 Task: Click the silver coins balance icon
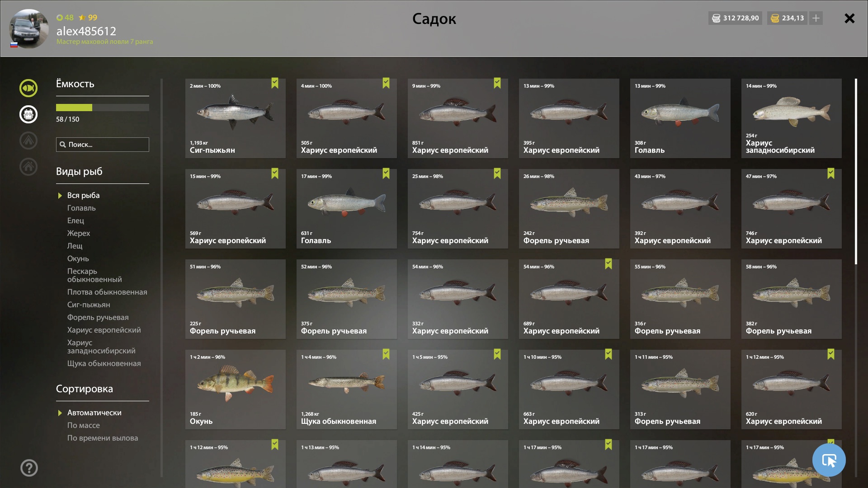716,18
